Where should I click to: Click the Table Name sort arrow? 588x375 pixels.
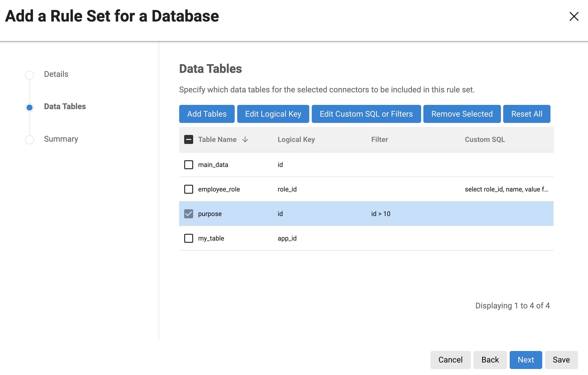coord(245,139)
